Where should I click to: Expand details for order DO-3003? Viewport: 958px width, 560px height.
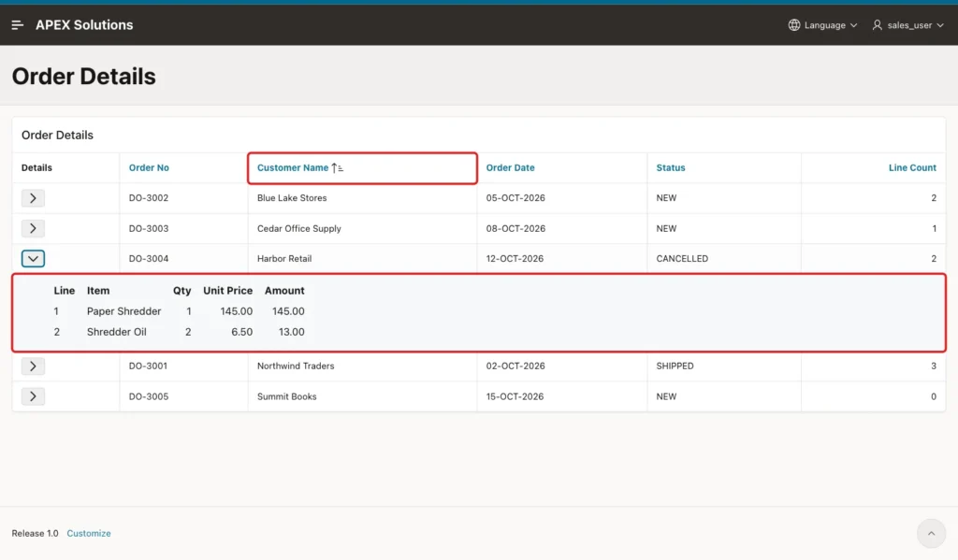pyautogui.click(x=33, y=228)
